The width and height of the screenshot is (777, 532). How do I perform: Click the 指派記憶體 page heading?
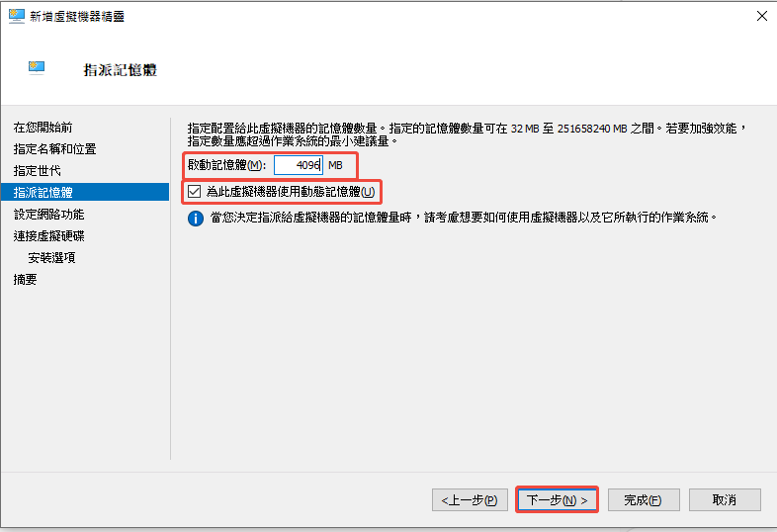[x=120, y=70]
